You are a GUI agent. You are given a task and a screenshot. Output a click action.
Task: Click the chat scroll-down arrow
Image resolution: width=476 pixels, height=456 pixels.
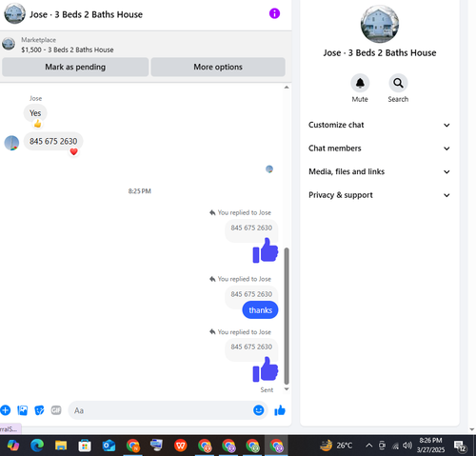(x=287, y=389)
